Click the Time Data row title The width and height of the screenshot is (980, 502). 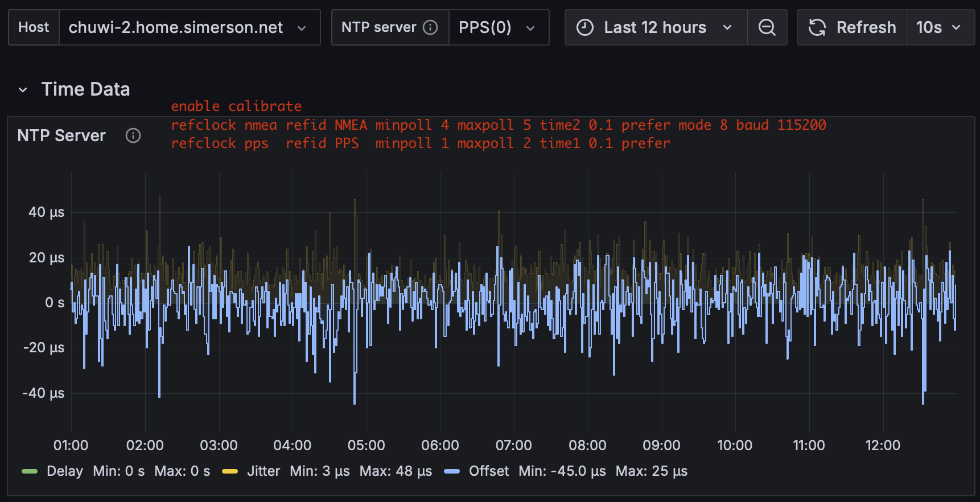tap(85, 89)
